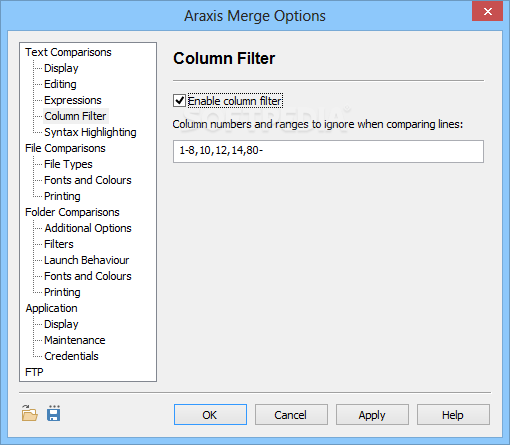Image resolution: width=510 pixels, height=445 pixels.
Task: Open Fonts and Colours under Folder Comparisons
Action: pos(88,276)
